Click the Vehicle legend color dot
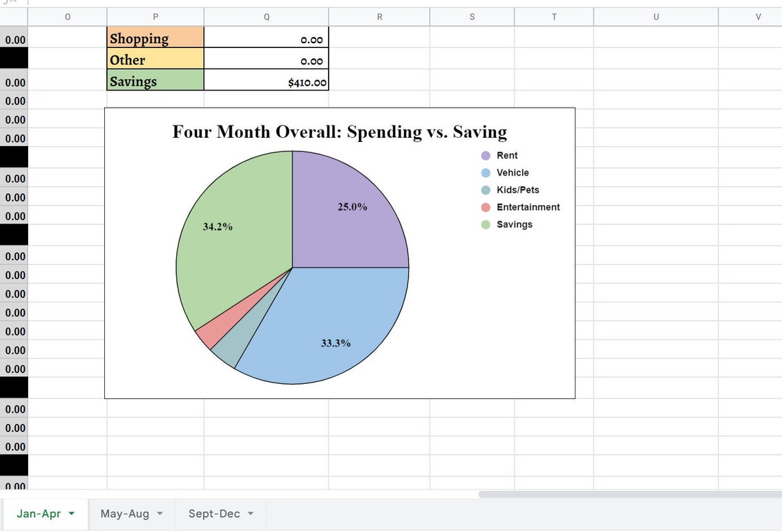Viewport: 782px width, 532px height. tap(486, 173)
